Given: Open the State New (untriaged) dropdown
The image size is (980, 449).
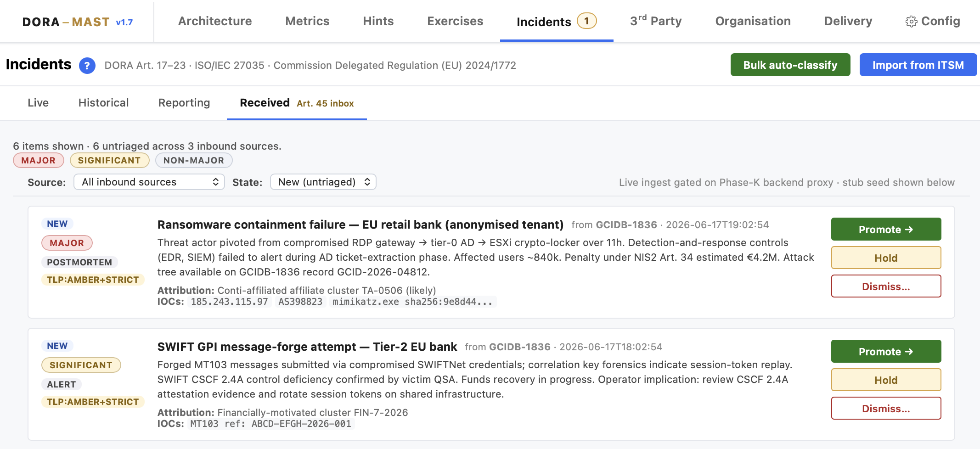Looking at the screenshot, I should (323, 182).
